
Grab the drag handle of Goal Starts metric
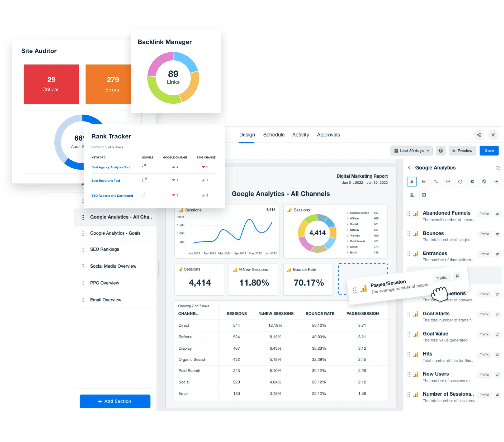(409, 314)
